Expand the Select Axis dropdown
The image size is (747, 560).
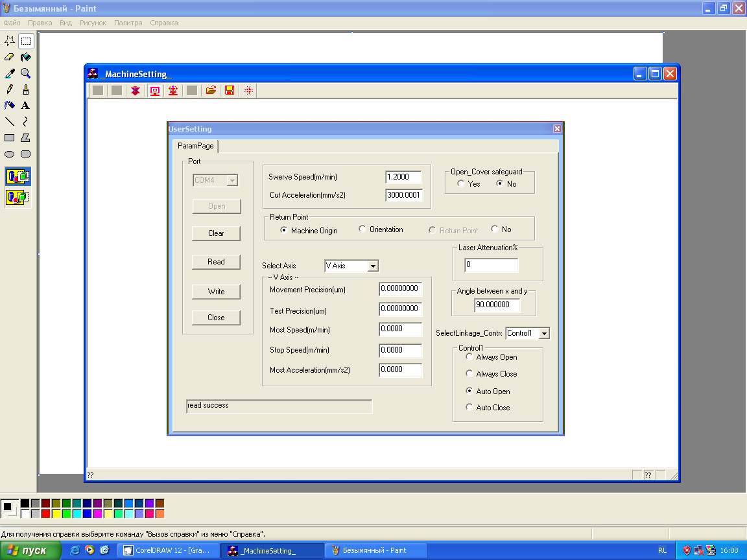(x=372, y=266)
